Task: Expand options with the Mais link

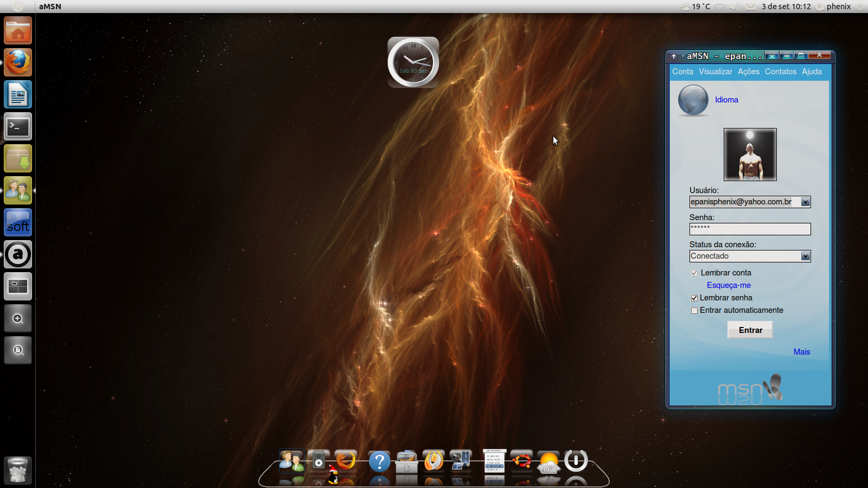Action: pyautogui.click(x=801, y=352)
